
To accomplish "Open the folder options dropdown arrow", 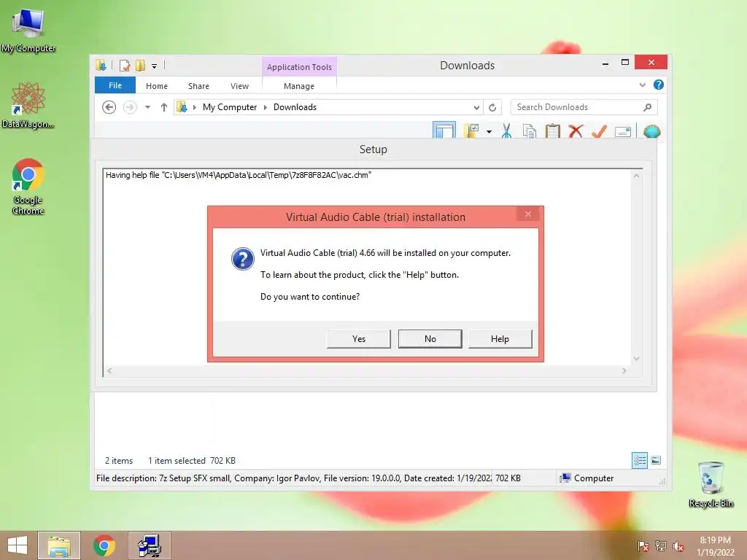I will click(489, 131).
